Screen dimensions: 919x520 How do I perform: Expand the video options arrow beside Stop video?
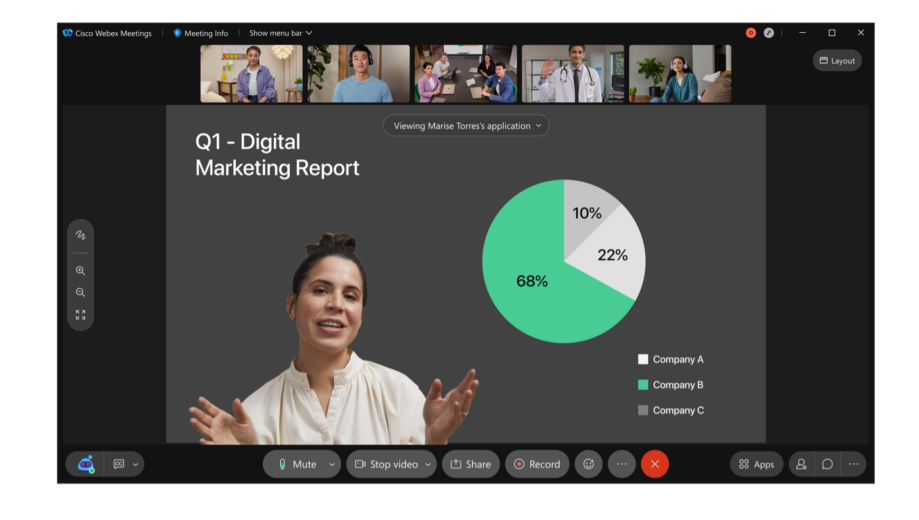(x=428, y=464)
